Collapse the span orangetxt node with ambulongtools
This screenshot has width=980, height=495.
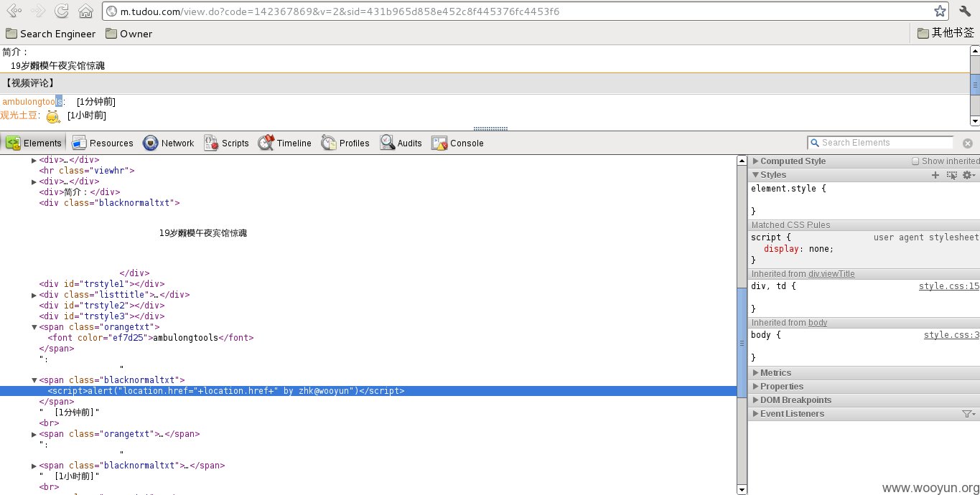click(34, 327)
